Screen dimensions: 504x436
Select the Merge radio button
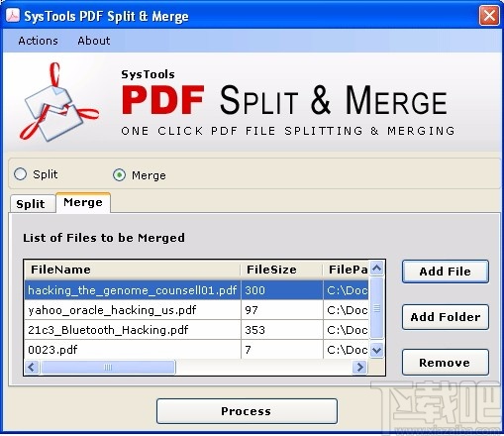tap(119, 174)
